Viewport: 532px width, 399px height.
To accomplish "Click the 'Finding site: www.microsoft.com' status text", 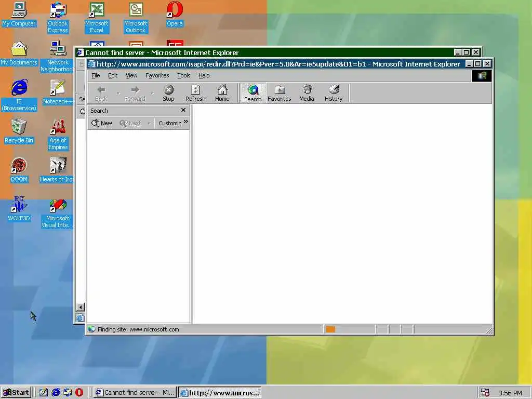I will point(138,329).
